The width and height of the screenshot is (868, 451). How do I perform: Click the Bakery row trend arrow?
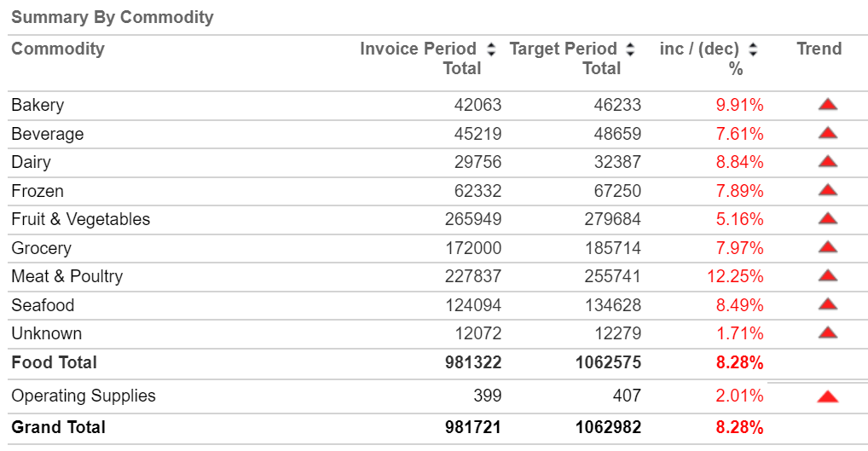[827, 105]
